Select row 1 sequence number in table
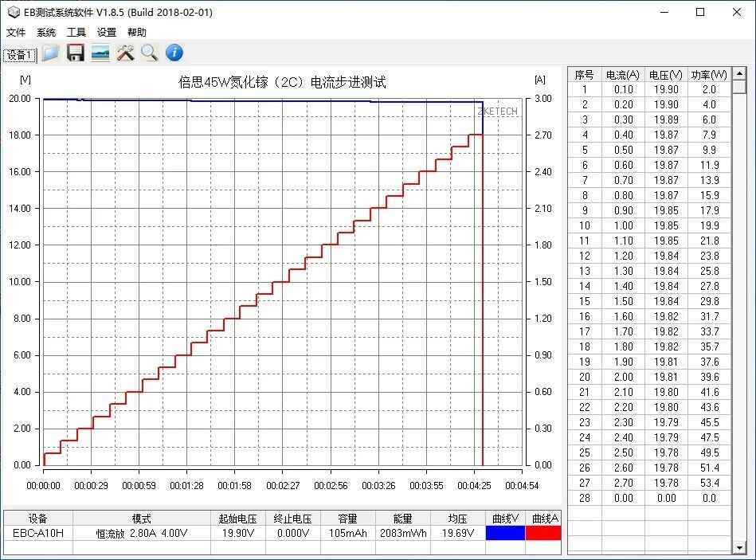This screenshot has height=560, width=756. point(585,90)
